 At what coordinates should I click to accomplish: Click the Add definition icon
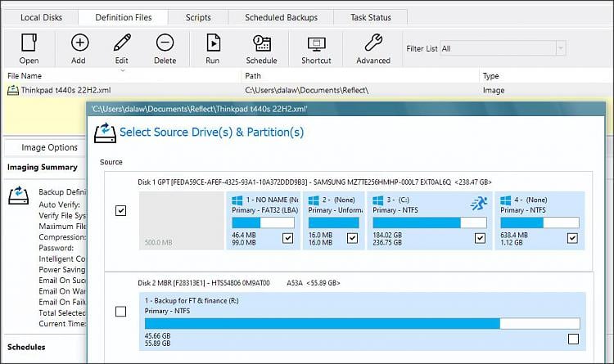point(79,43)
